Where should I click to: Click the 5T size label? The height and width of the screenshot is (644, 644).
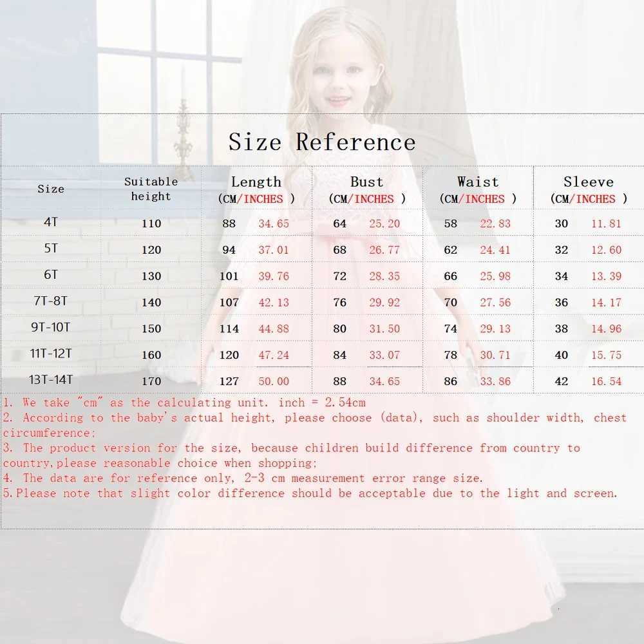click(51, 249)
